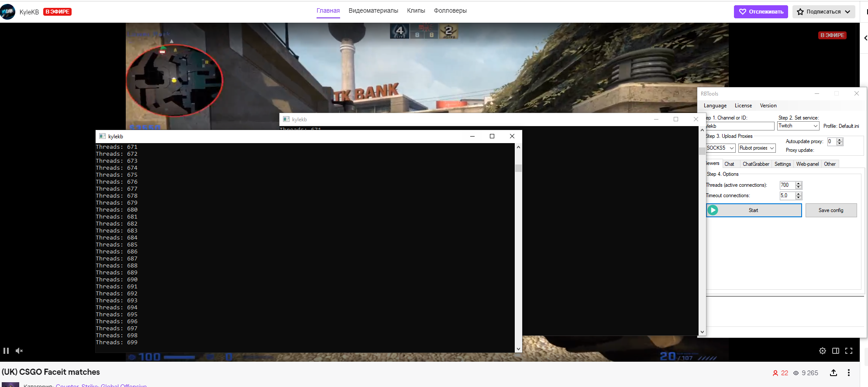This screenshot has width=868, height=387.
Task: Toggle theater mode on the player
Action: coord(835,351)
